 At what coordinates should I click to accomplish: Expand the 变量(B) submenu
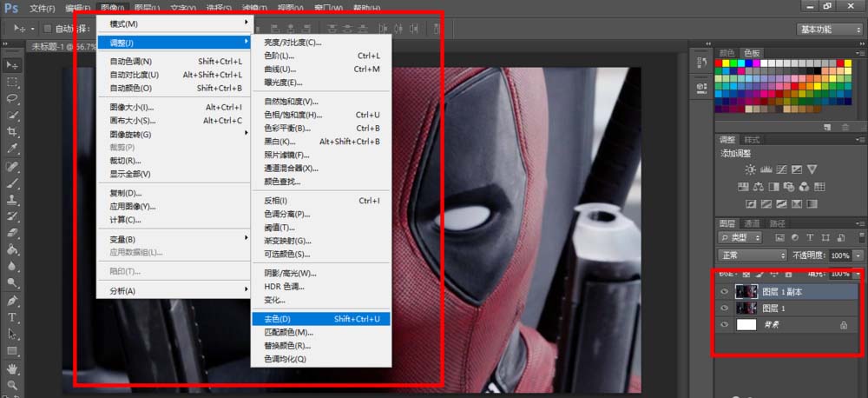175,240
